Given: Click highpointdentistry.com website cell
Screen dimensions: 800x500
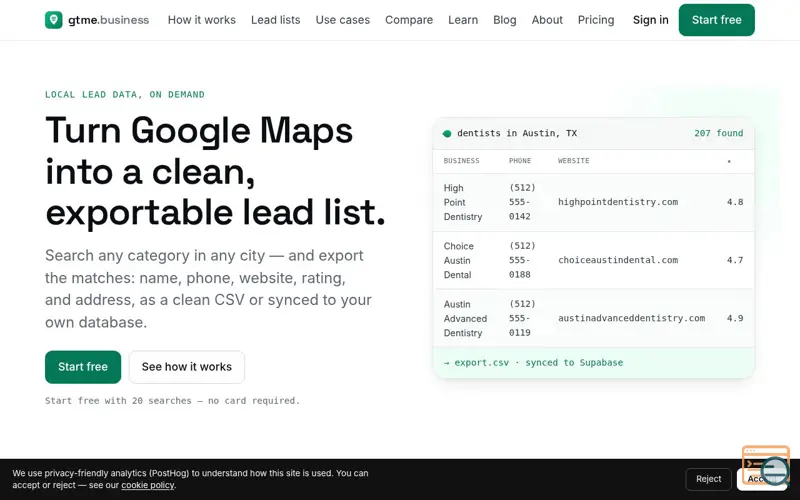Looking at the screenshot, I should 618,202.
